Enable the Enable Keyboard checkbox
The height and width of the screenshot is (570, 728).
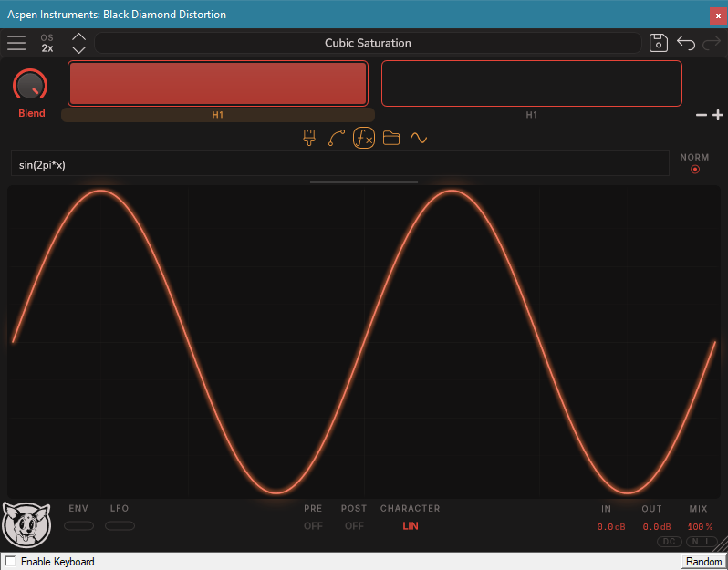coord(10,561)
